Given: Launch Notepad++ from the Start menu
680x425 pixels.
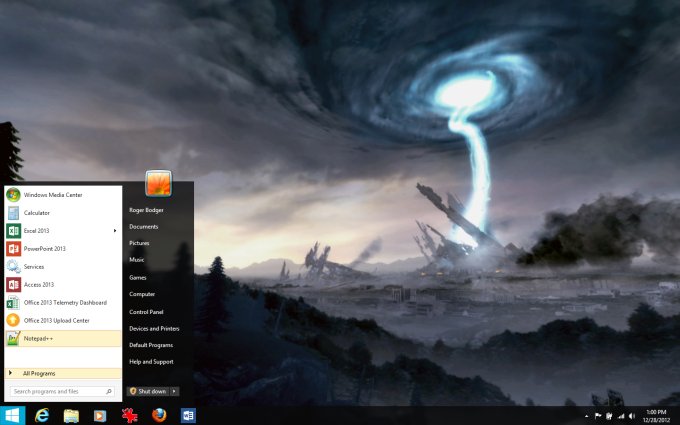Looking at the screenshot, I should pyautogui.click(x=63, y=338).
